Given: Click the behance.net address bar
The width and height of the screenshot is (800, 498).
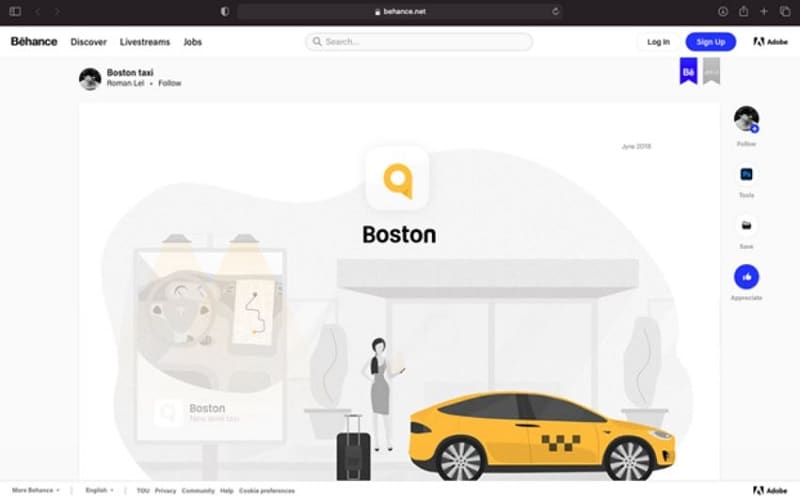Looking at the screenshot, I should (x=399, y=11).
